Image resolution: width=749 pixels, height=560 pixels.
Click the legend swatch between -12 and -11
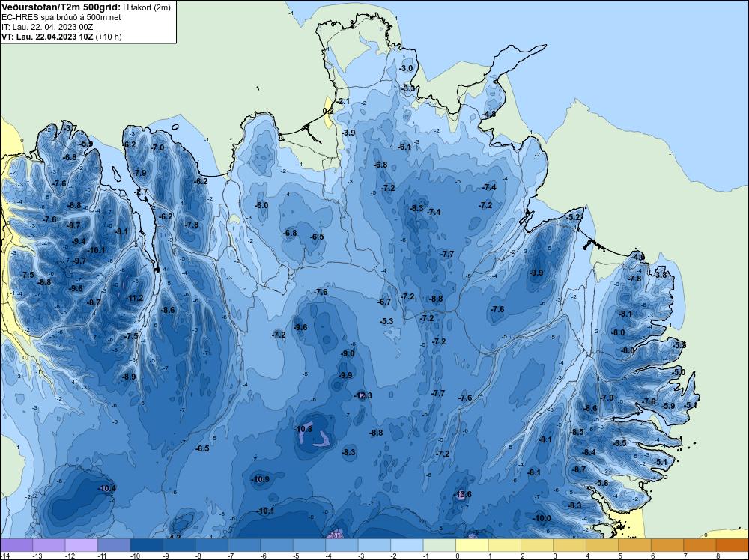tap(82, 545)
